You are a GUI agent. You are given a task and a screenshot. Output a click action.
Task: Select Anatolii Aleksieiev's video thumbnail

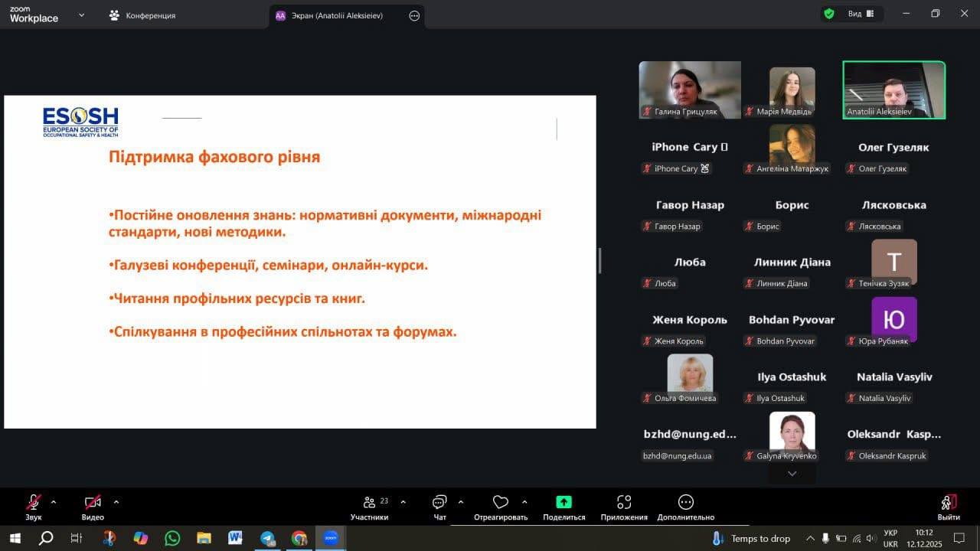click(893, 90)
